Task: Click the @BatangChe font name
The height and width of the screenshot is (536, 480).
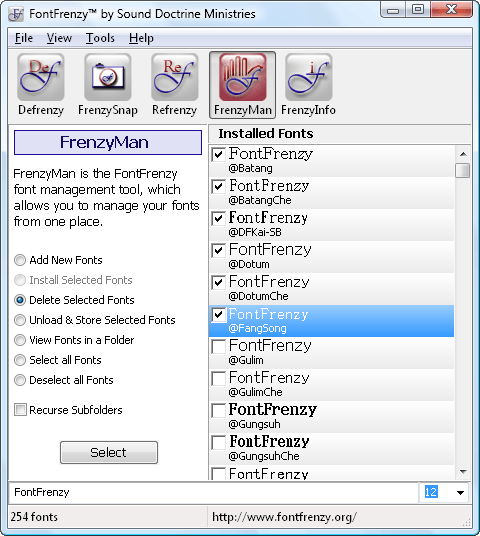Action: coord(260,200)
